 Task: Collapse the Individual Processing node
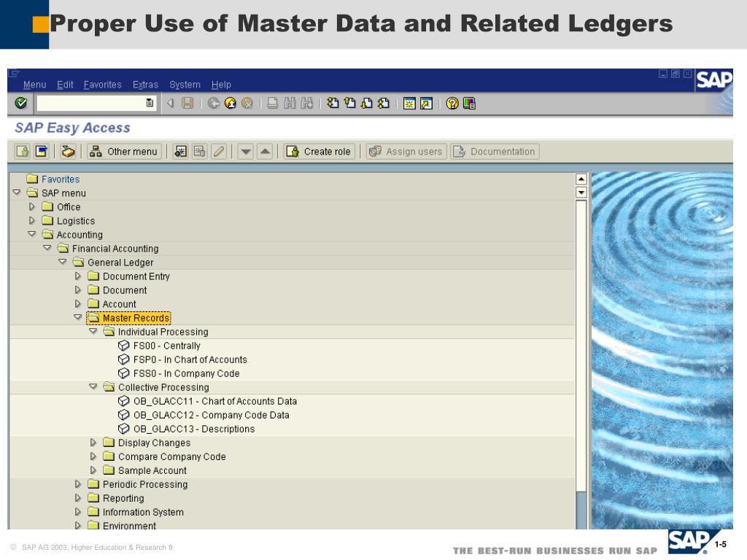pyautogui.click(x=93, y=331)
